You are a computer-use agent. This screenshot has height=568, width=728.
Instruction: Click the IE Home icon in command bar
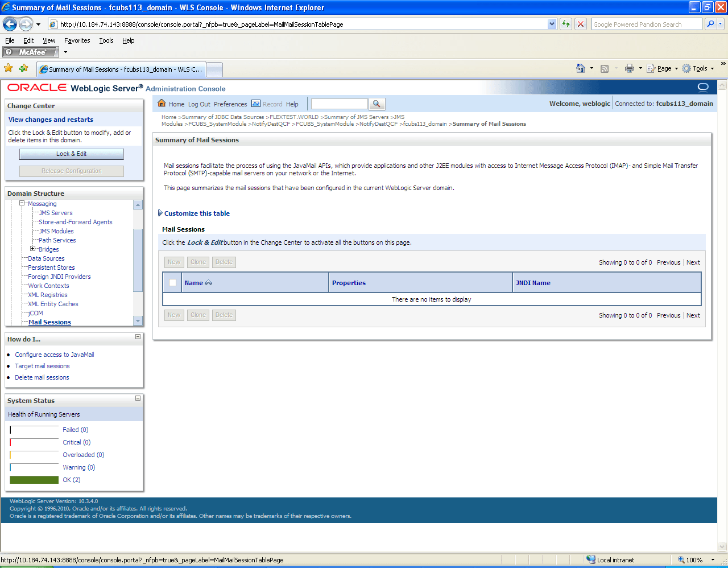click(x=581, y=68)
